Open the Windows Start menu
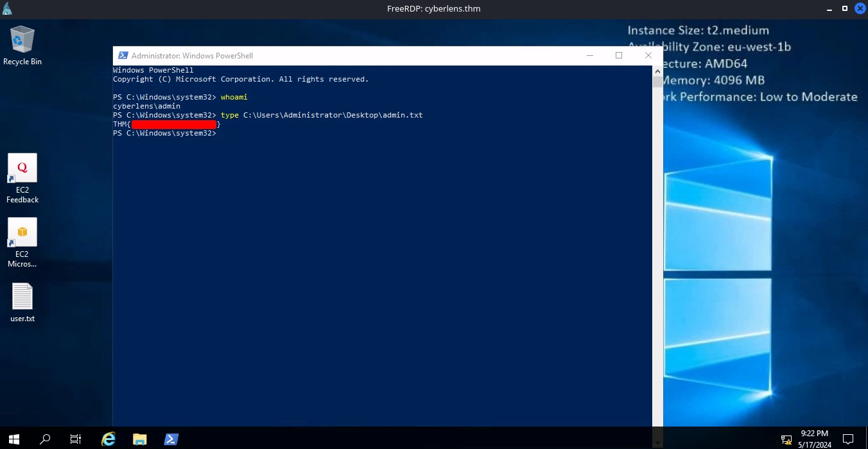 [14, 439]
